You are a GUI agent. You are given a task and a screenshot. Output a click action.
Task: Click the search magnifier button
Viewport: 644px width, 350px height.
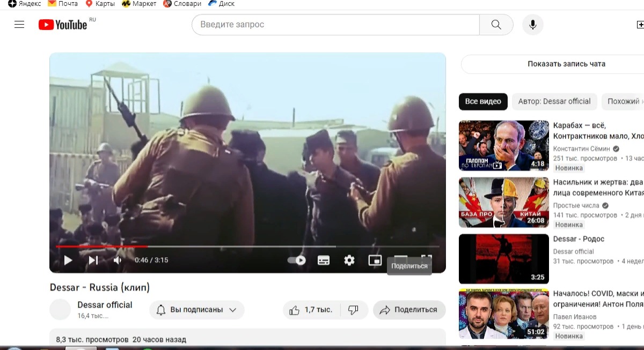(496, 25)
